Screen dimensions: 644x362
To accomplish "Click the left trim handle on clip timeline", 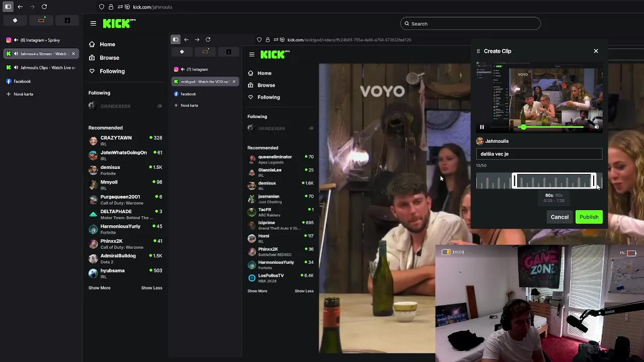I will 514,181.
